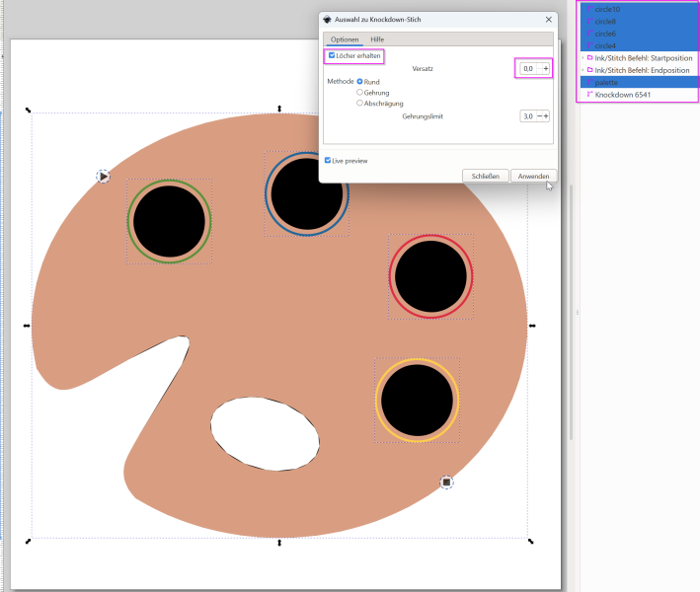Choose the Abschrägung method option
700x592 pixels.
click(x=359, y=103)
